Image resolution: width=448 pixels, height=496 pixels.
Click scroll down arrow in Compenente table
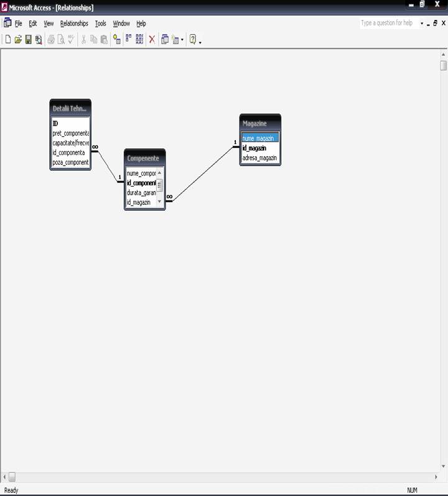(x=159, y=201)
